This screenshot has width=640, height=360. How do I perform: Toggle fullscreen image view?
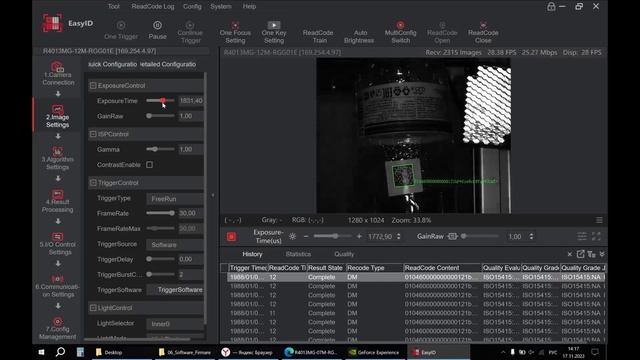coord(596,236)
